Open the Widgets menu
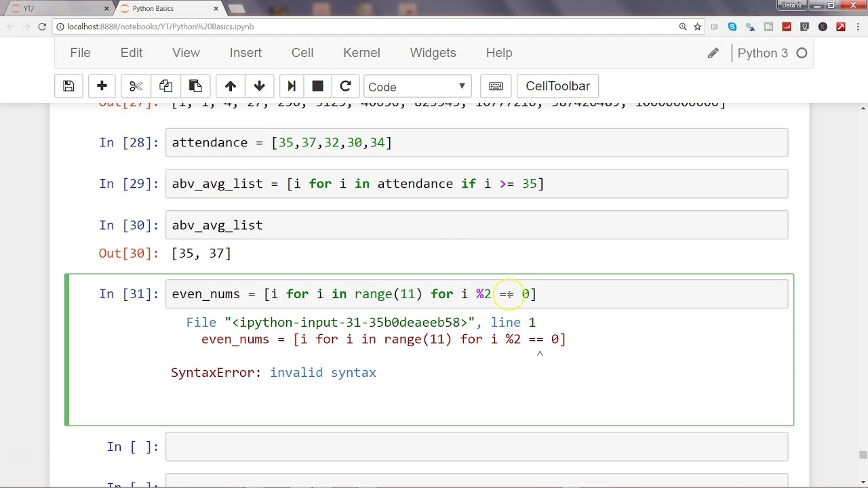868x488 pixels. [x=433, y=53]
